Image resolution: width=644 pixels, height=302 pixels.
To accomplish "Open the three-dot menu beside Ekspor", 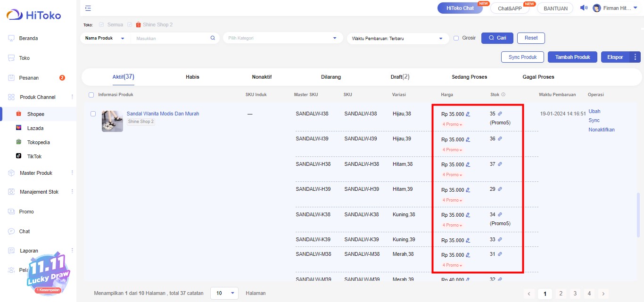I will click(x=636, y=57).
